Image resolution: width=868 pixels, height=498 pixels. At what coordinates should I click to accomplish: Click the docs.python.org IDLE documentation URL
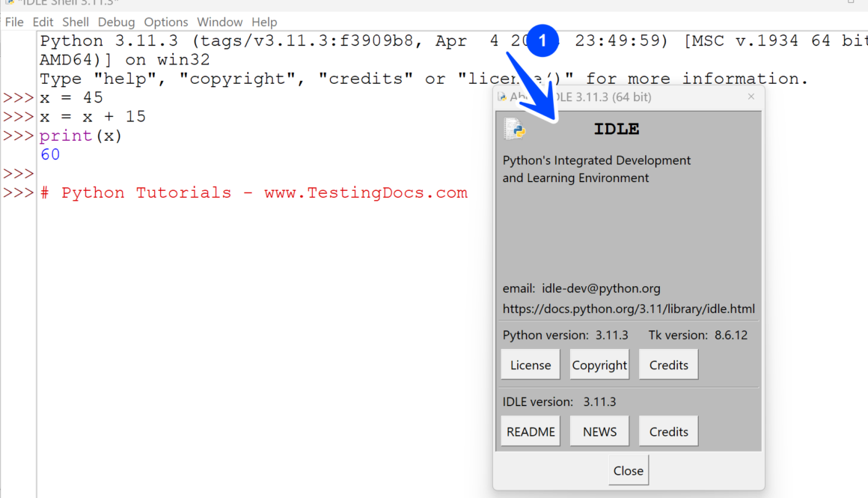point(629,309)
